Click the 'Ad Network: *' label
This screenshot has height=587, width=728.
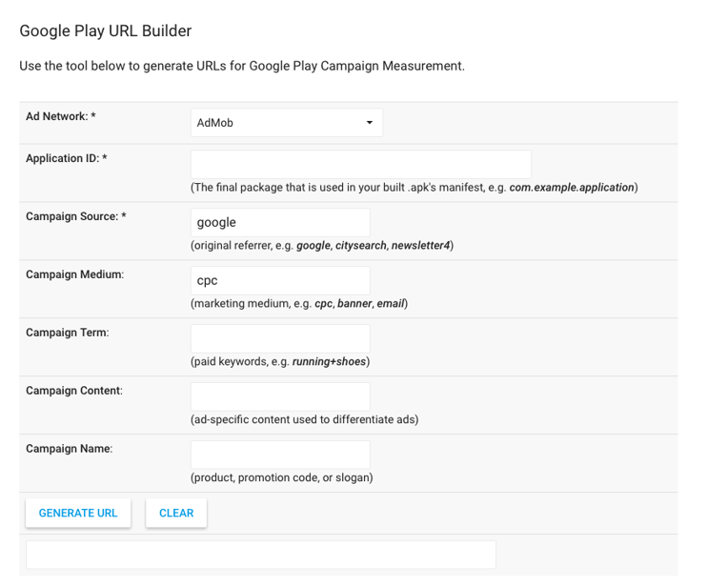tap(61, 116)
